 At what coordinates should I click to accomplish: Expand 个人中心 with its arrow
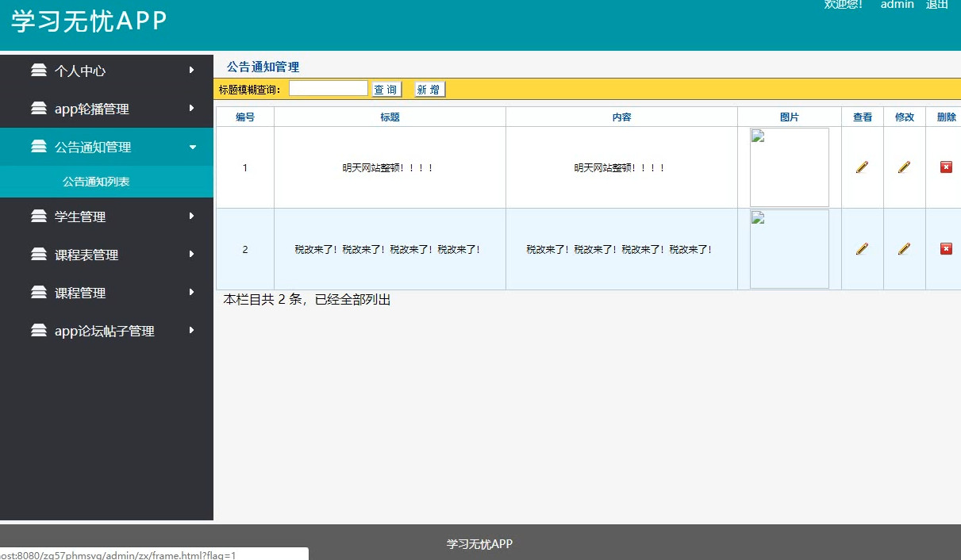click(192, 70)
